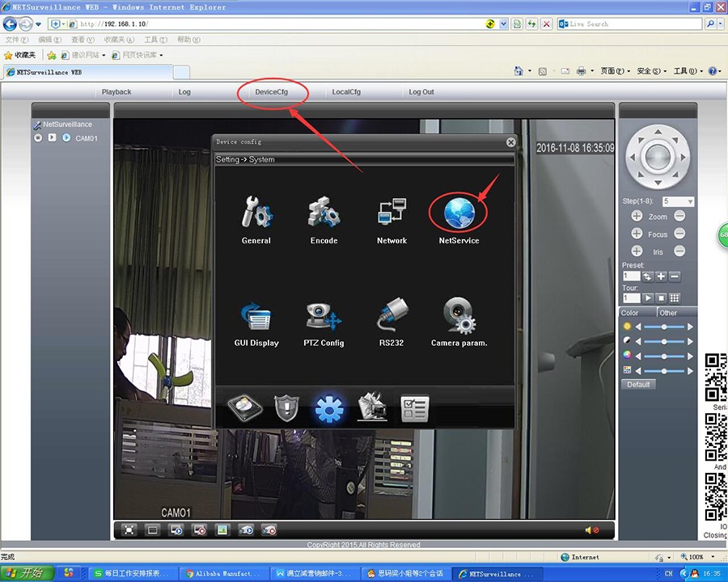The width and height of the screenshot is (728, 582).
Task: Open the Network settings icon
Action: 392,213
